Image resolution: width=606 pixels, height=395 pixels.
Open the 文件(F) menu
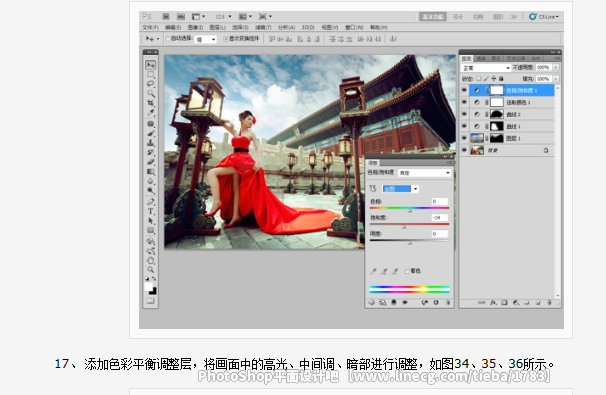(x=150, y=27)
